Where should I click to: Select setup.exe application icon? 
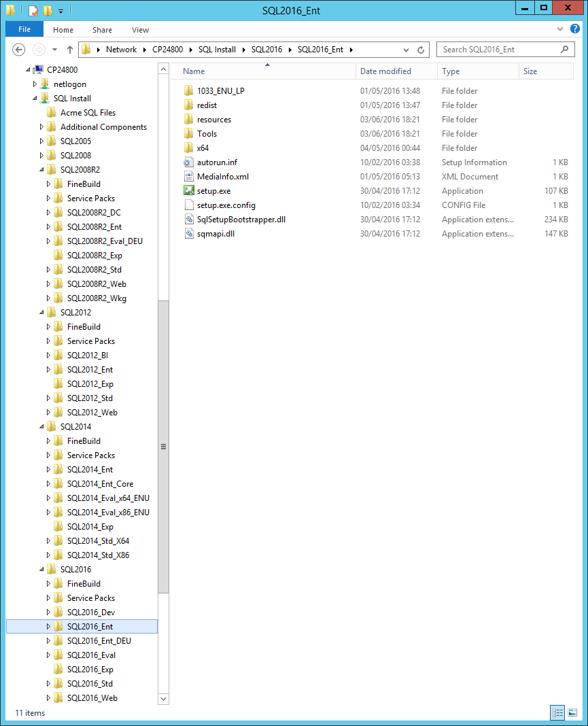tap(189, 190)
